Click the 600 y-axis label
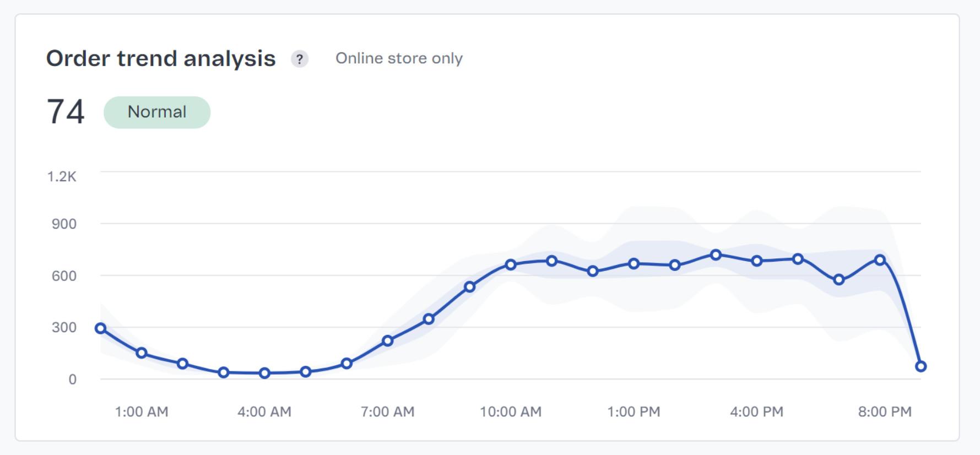The height and width of the screenshot is (455, 980). point(64,276)
